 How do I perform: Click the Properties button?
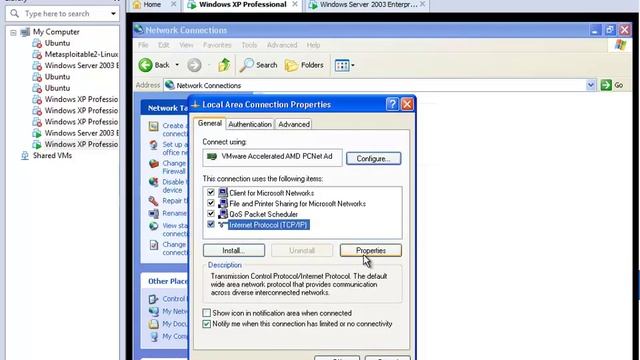click(x=371, y=250)
